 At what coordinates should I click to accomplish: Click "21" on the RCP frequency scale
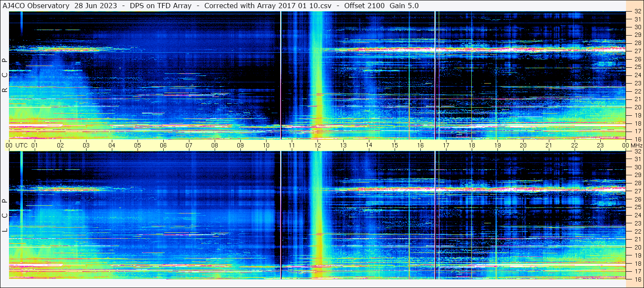coord(637,99)
